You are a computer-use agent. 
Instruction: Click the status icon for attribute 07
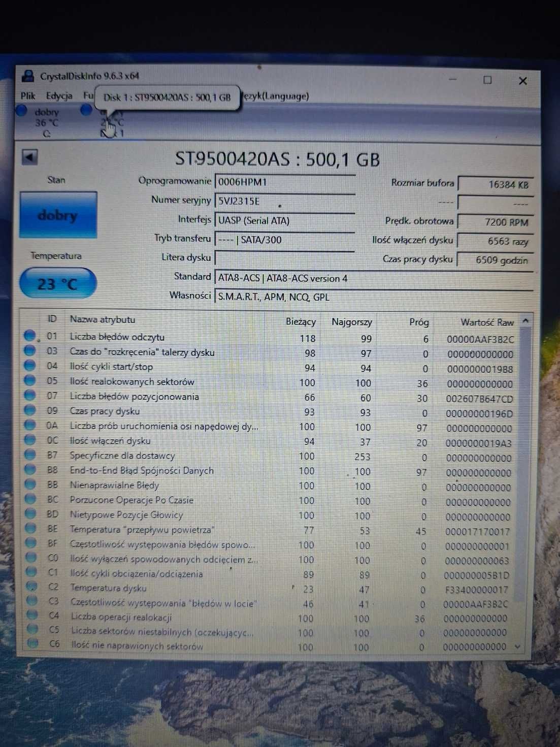[30, 395]
